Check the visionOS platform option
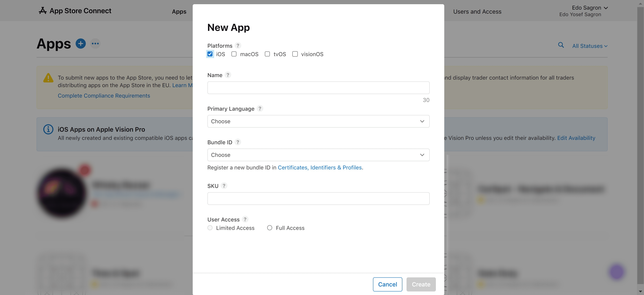 pyautogui.click(x=295, y=54)
